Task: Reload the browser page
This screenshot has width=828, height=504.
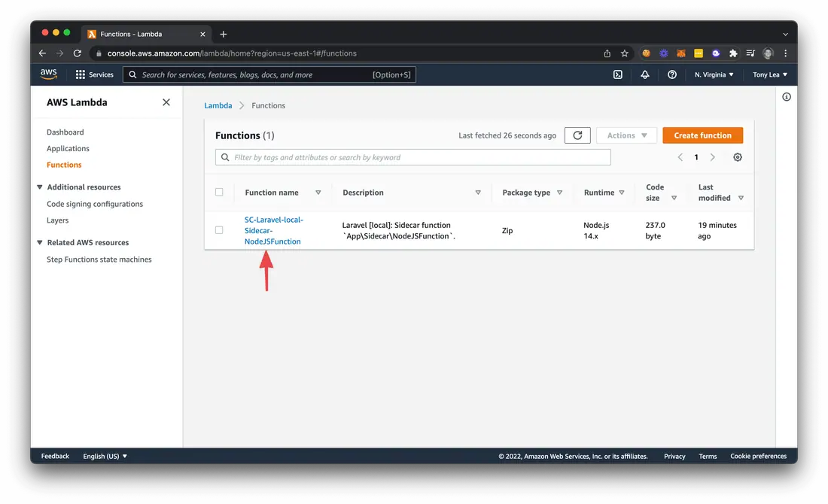Action: (x=77, y=53)
